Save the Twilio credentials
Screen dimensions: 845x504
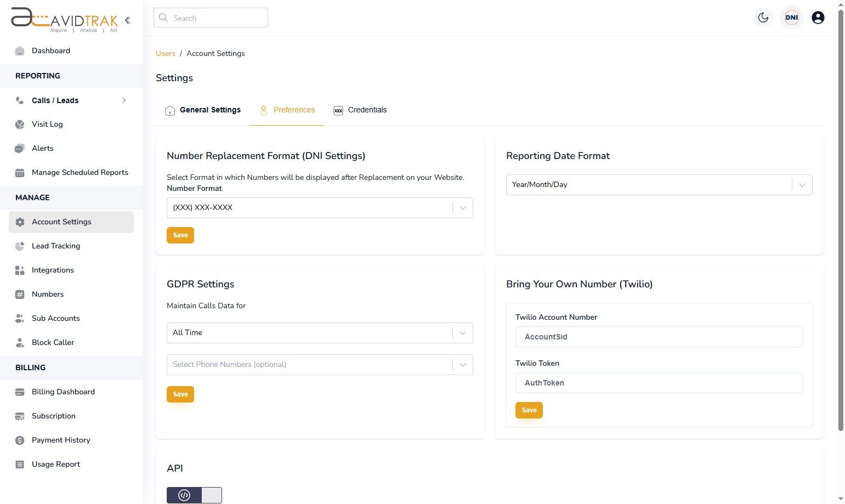(x=528, y=410)
